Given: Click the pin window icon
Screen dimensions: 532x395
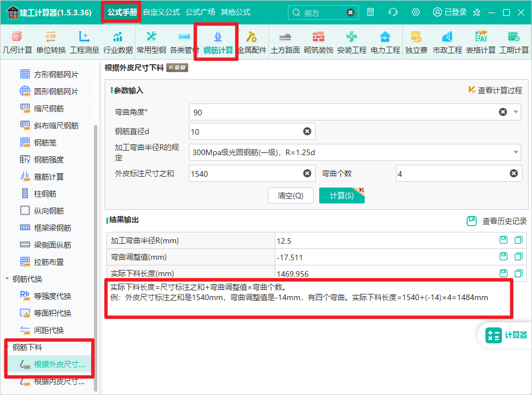Looking at the screenshot, I should (477, 13).
